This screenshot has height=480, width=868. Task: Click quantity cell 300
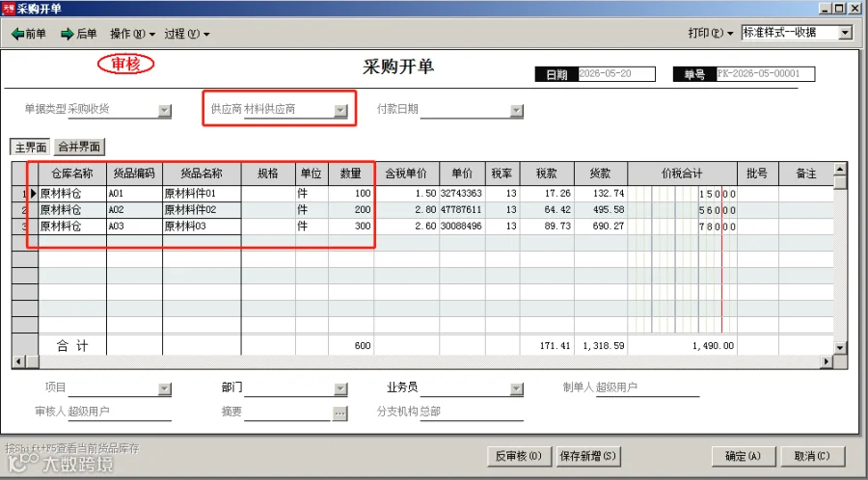pyautogui.click(x=351, y=227)
